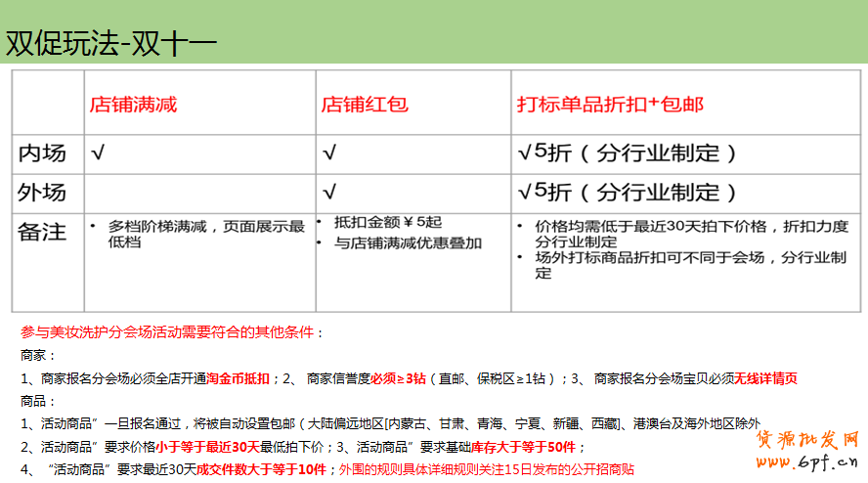The height and width of the screenshot is (483, 868).
Task: Open the www.6pf.com watermark link
Action: tap(807, 460)
